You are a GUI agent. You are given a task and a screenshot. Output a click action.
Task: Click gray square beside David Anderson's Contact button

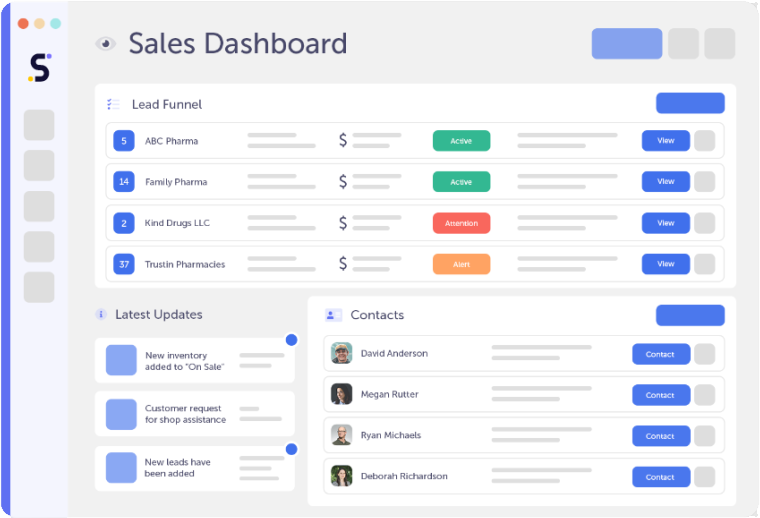coord(705,354)
